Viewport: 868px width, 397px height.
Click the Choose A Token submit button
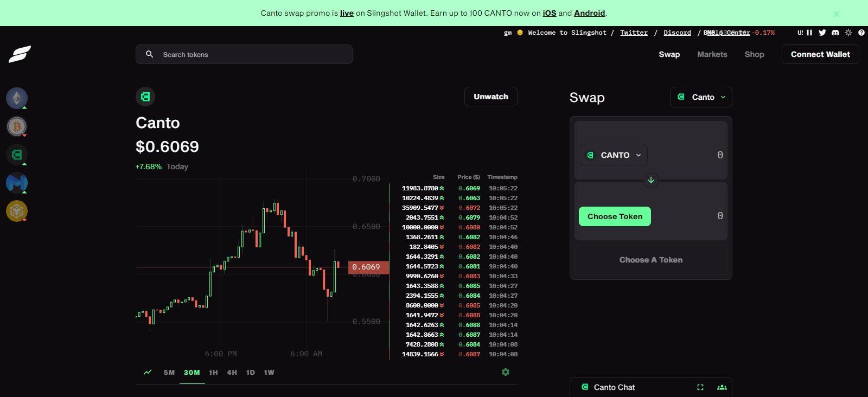[x=651, y=260]
